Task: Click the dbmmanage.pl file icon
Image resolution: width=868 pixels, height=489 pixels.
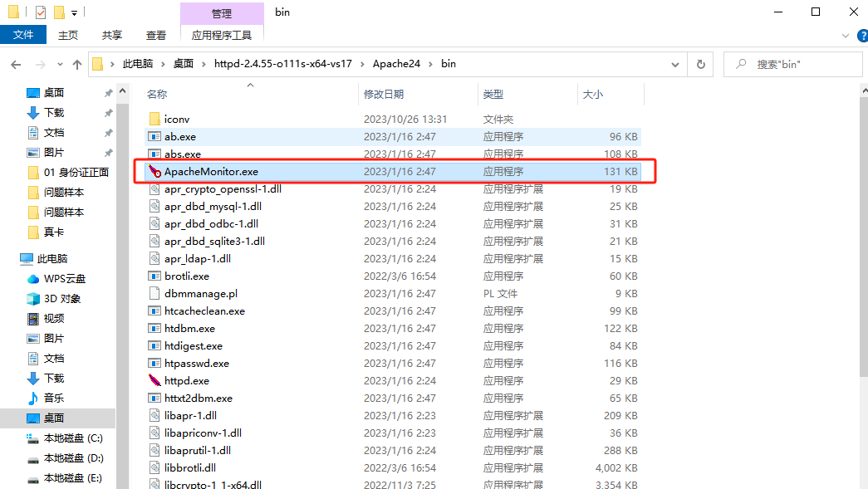Action: tap(154, 293)
